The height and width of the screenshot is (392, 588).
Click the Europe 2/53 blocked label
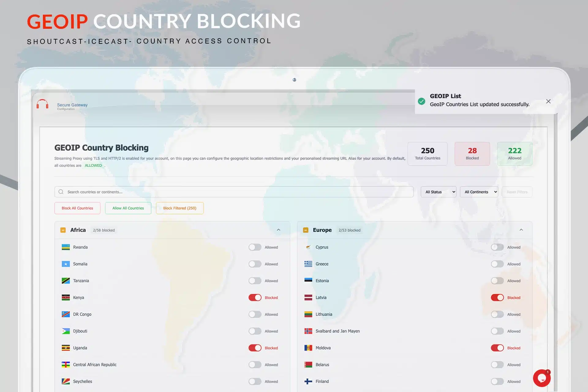click(349, 230)
